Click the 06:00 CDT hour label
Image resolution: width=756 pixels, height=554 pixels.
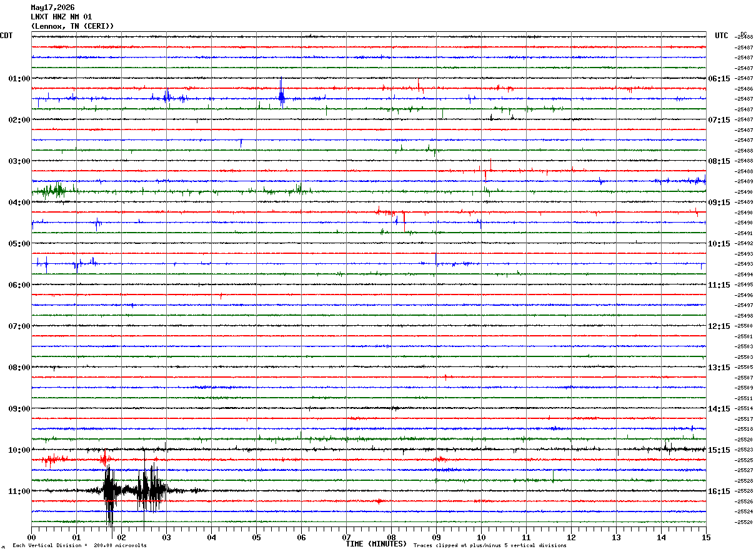click(x=19, y=285)
